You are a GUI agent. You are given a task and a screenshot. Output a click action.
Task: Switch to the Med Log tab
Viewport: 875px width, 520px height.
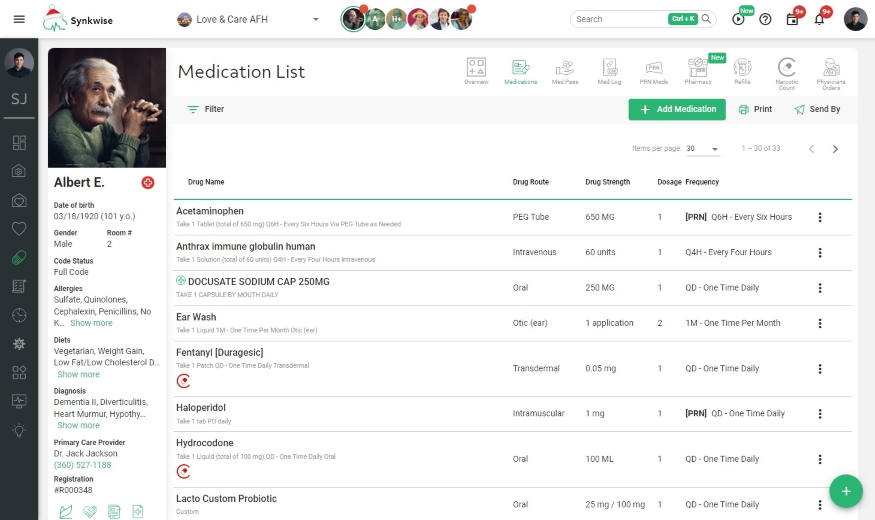[609, 71]
